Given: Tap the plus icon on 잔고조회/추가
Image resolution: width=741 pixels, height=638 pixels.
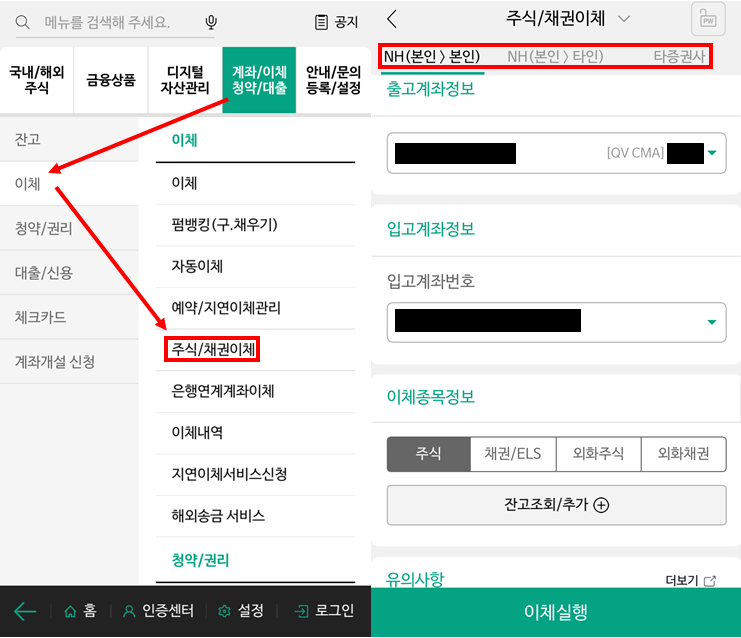Looking at the screenshot, I should click(x=601, y=505).
